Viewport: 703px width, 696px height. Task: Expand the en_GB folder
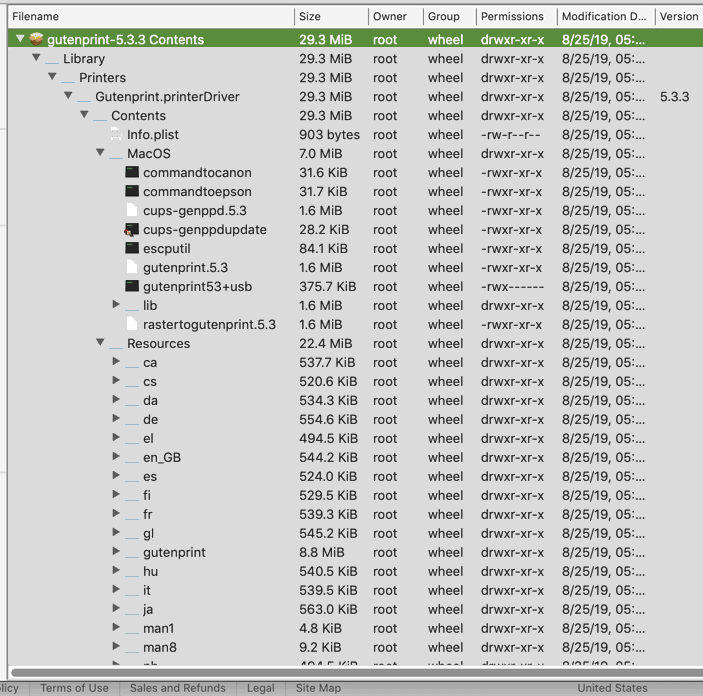click(x=116, y=457)
